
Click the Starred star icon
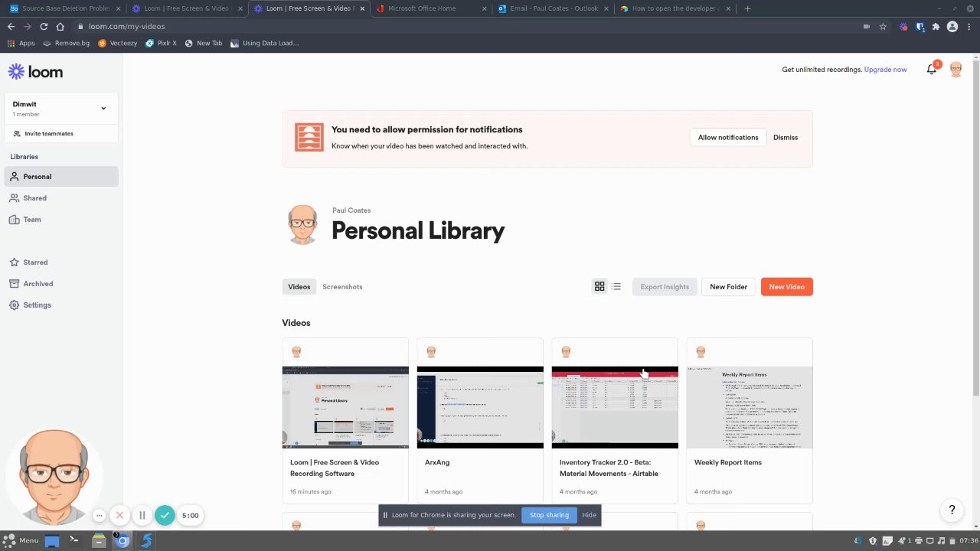pos(15,262)
